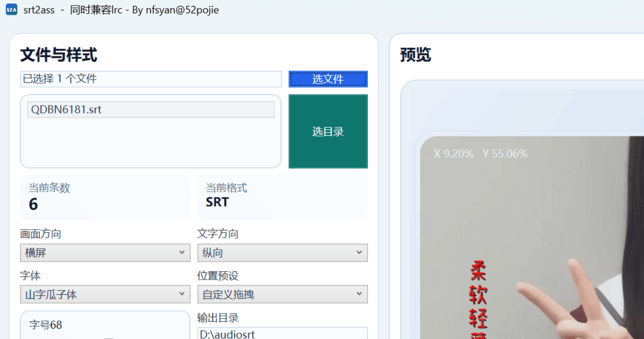Select the QDBN6181.srt file entry
Image resolution: width=644 pixels, height=339 pixels.
coord(150,110)
